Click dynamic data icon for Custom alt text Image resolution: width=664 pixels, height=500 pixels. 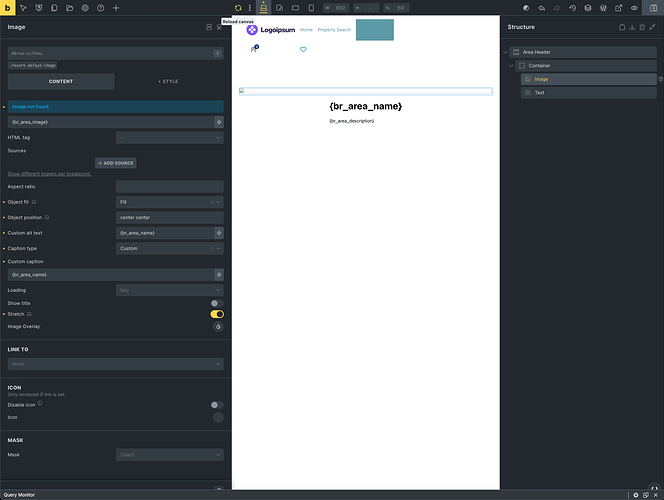tap(219, 233)
